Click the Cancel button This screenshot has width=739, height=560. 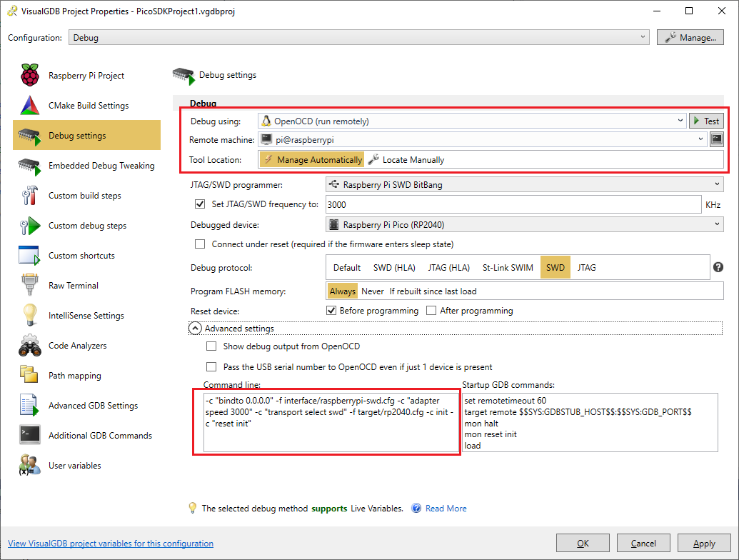coord(643,543)
